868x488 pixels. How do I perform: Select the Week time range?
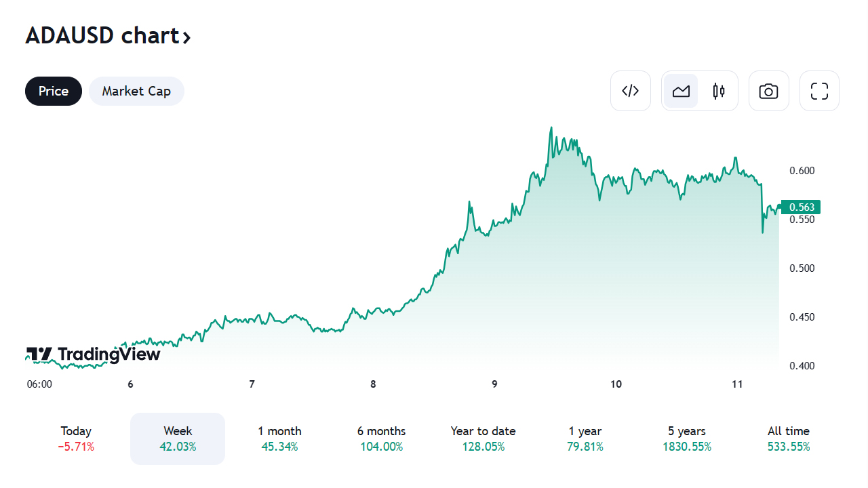(178, 439)
